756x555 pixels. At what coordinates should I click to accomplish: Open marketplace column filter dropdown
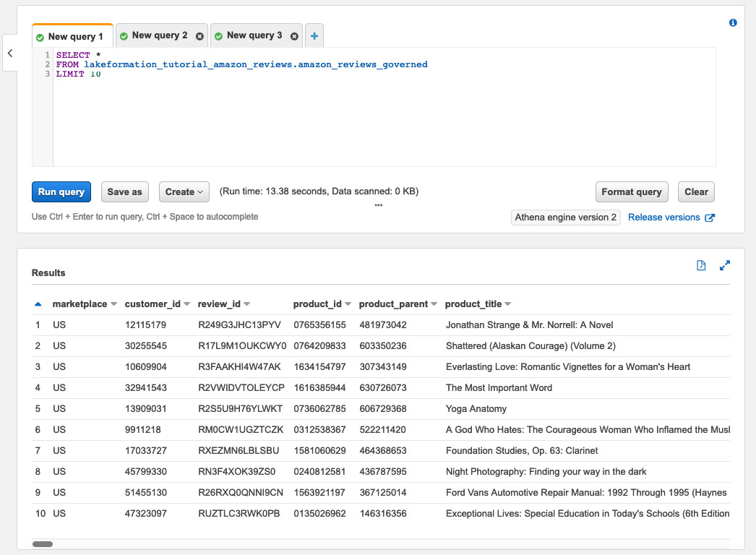coord(114,304)
